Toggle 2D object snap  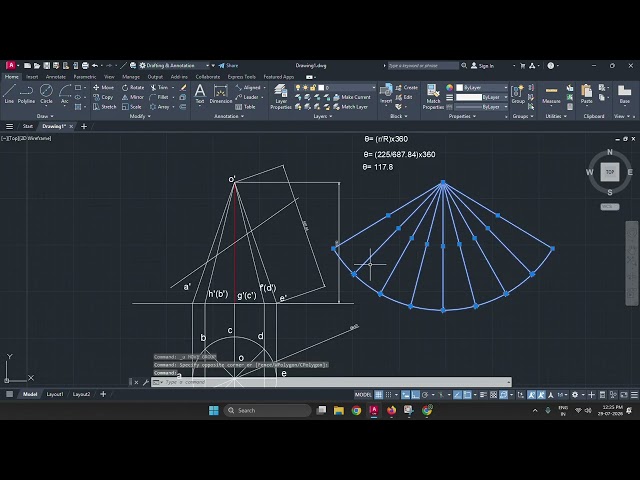pyautogui.click(x=467, y=395)
